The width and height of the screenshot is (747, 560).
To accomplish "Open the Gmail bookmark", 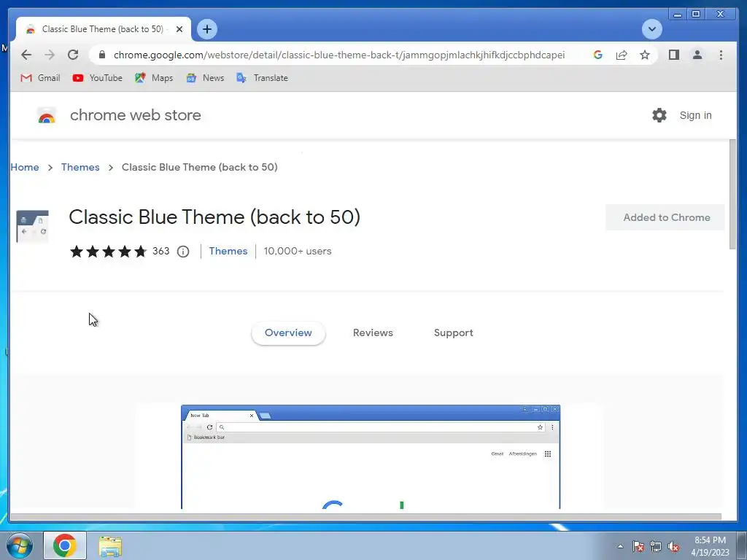I will coord(41,77).
